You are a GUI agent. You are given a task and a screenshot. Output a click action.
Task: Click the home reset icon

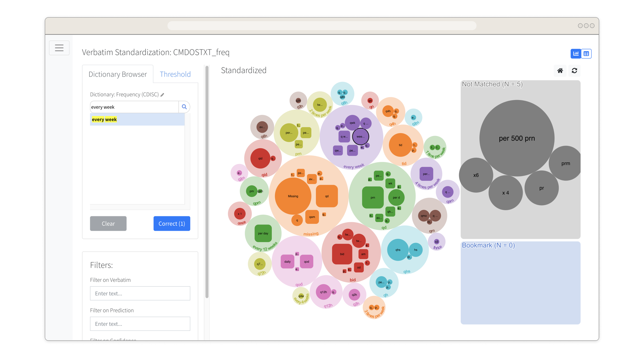(560, 71)
